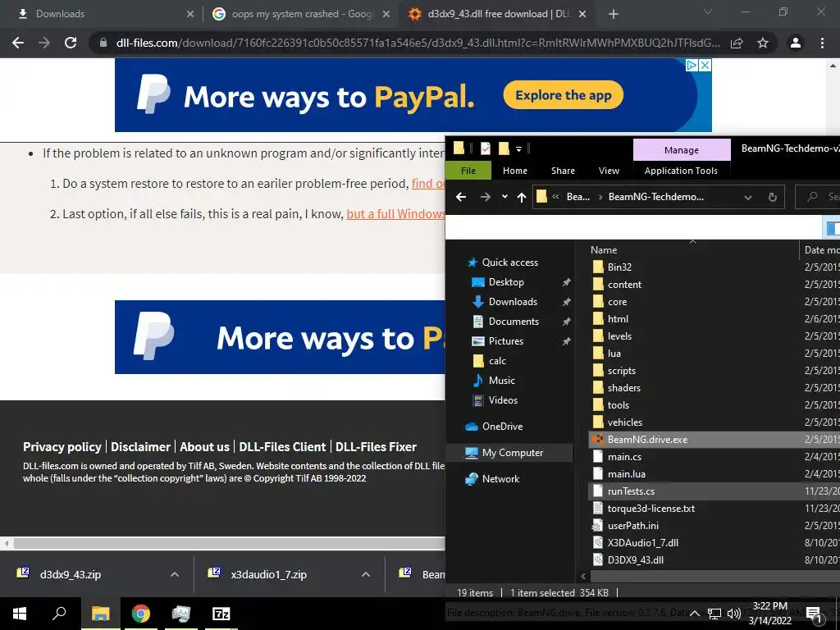Switch to the Downloads tab
Viewport: 840px width, 630px height.
click(101, 14)
